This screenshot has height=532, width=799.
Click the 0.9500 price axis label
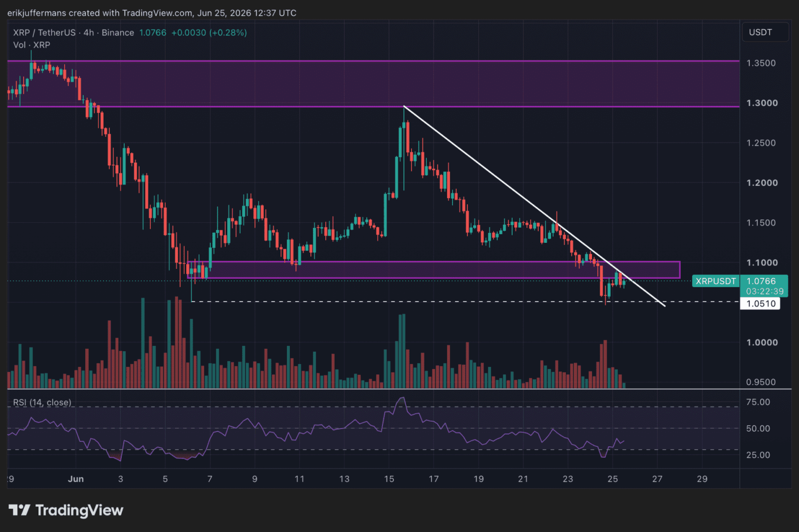click(x=761, y=382)
